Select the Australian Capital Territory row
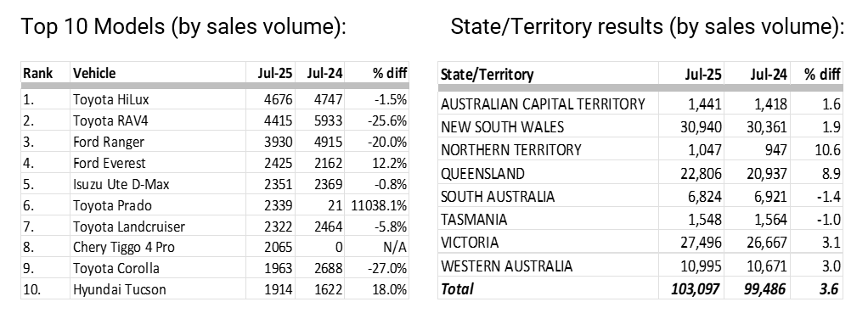 pyautogui.click(x=640, y=103)
